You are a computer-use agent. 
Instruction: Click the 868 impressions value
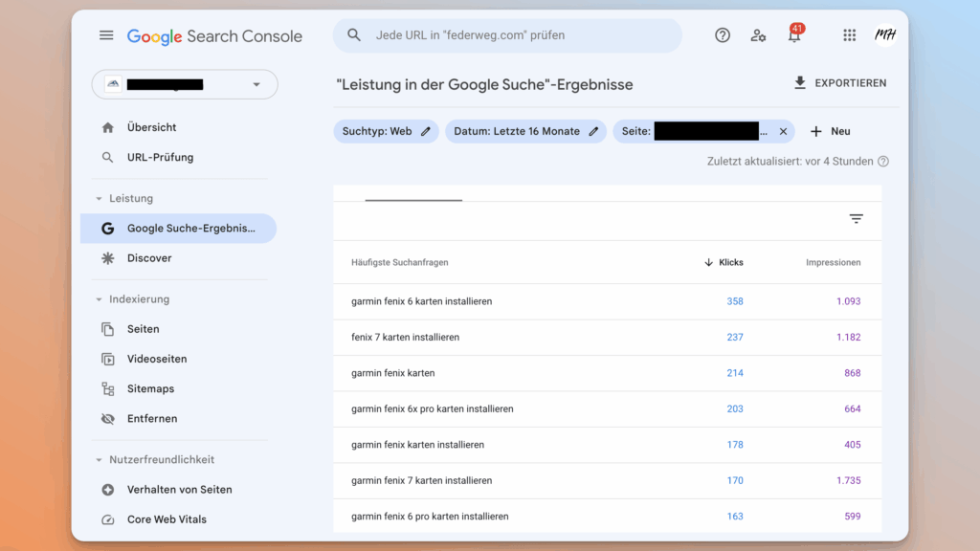(x=853, y=373)
